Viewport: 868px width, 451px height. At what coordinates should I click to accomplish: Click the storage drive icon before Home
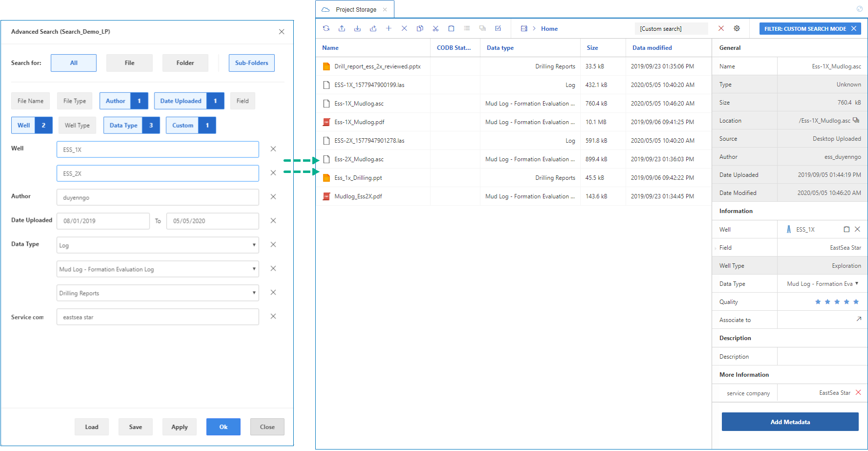pyautogui.click(x=524, y=28)
